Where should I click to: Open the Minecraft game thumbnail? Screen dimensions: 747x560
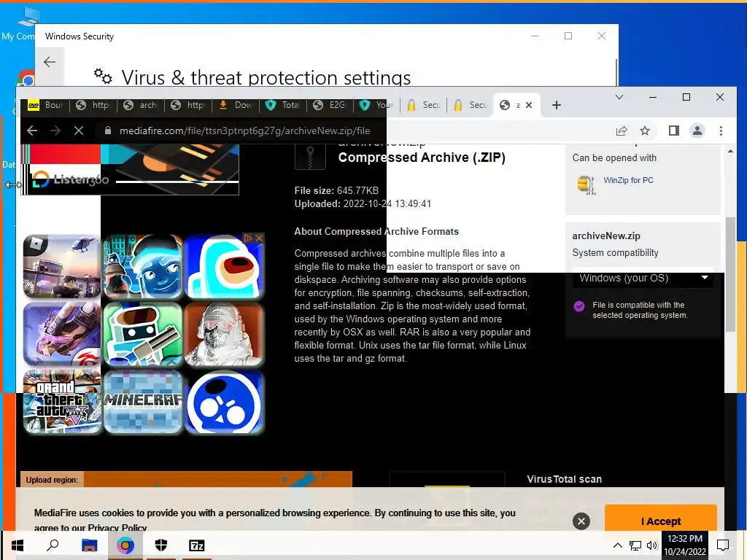click(143, 402)
